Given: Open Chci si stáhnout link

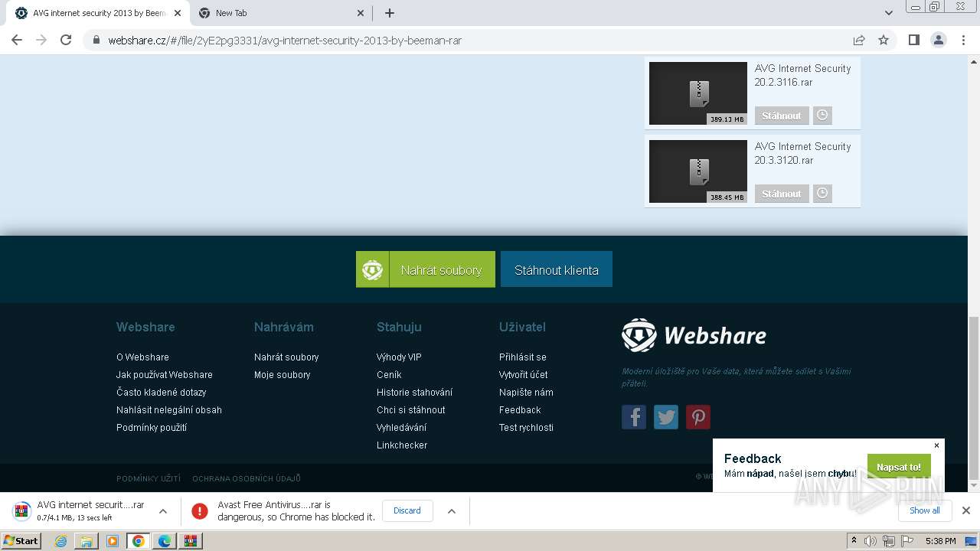Looking at the screenshot, I should tap(411, 410).
